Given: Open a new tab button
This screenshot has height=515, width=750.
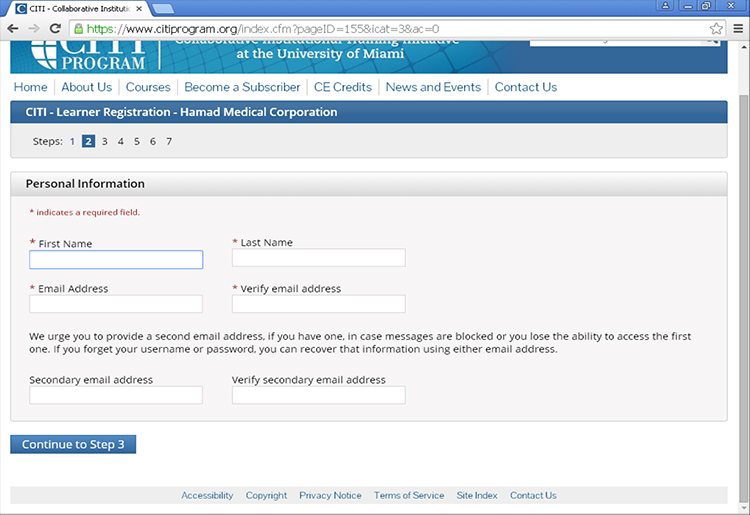Looking at the screenshot, I should [x=163, y=9].
